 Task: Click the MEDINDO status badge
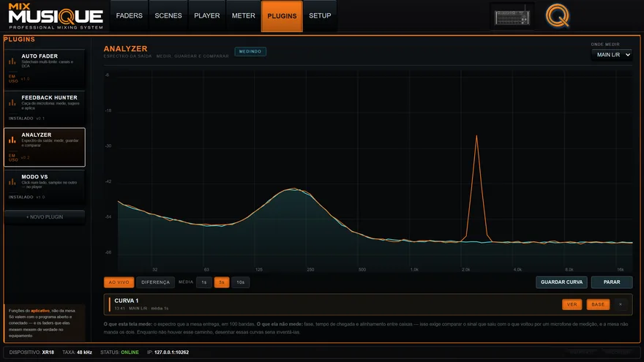pyautogui.click(x=250, y=51)
